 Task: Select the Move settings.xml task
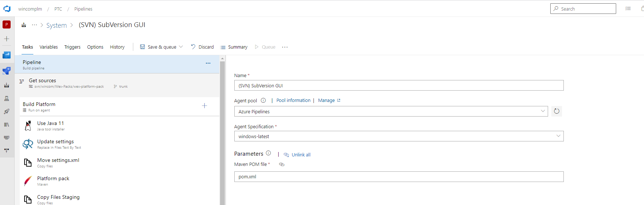point(119,163)
